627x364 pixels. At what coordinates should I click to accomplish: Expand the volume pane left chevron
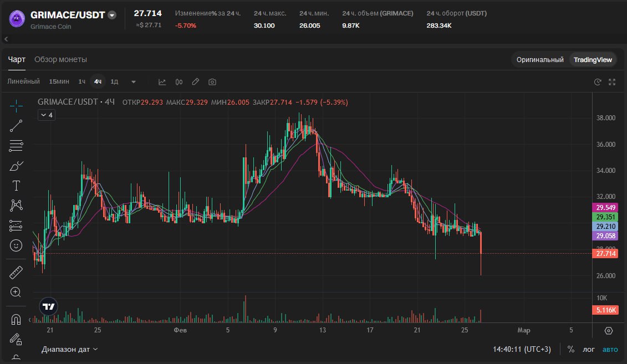coord(29,320)
